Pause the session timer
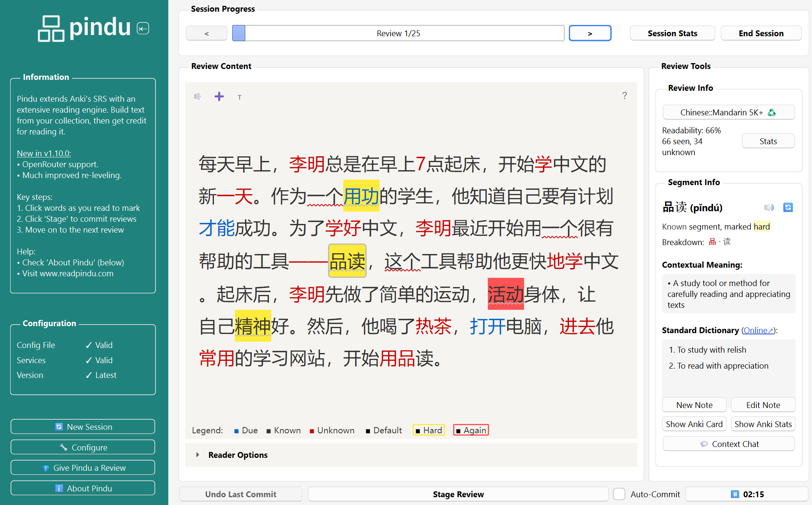Image resolution: width=812 pixels, height=505 pixels. click(735, 494)
